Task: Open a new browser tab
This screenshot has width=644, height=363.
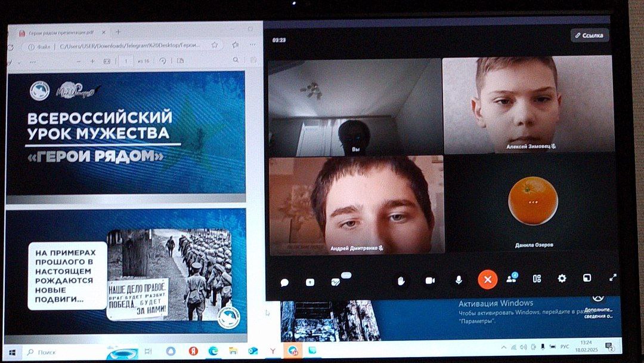Action: tap(118, 32)
